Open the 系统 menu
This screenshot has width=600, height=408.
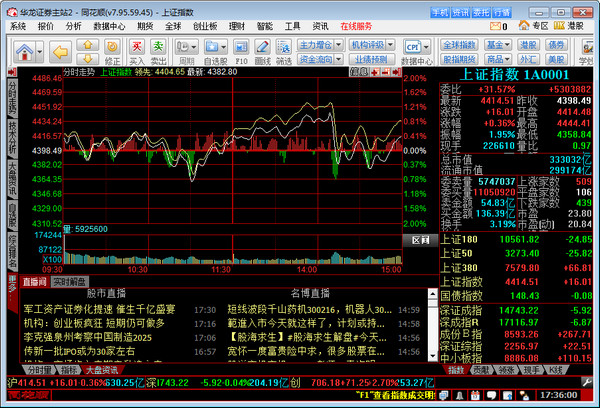tap(18, 26)
